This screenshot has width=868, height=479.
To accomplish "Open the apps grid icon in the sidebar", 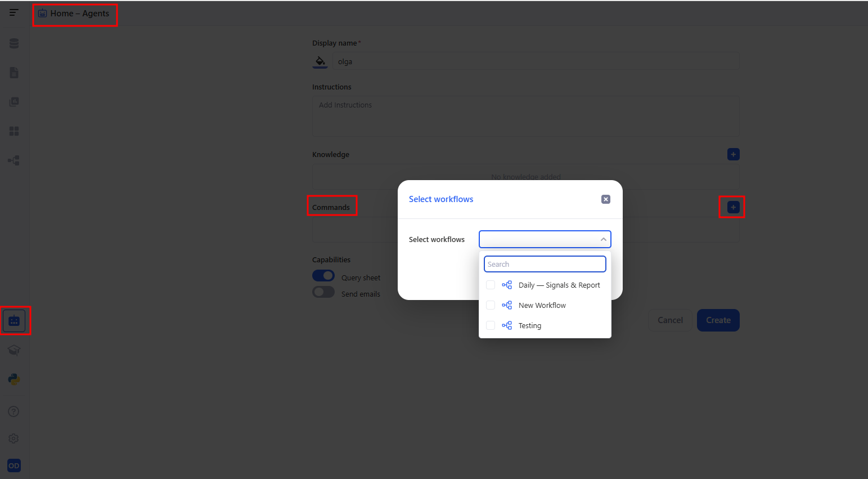I will [x=14, y=131].
